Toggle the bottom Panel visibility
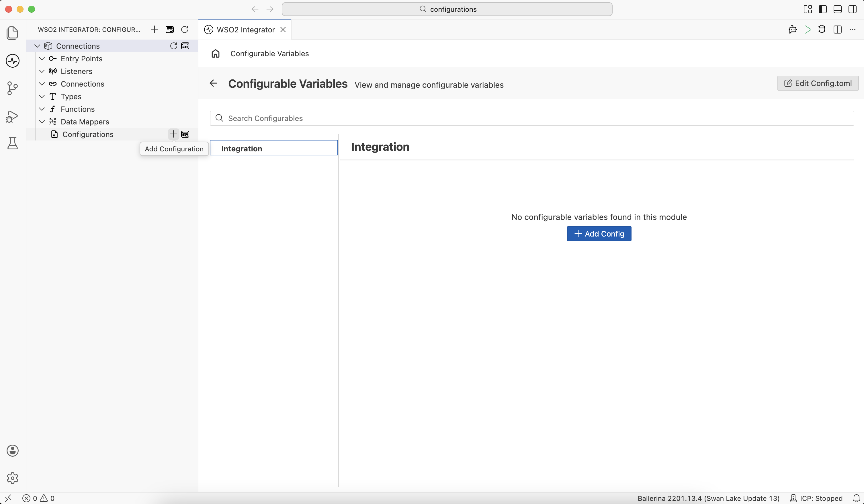The width and height of the screenshot is (864, 504). point(838,9)
